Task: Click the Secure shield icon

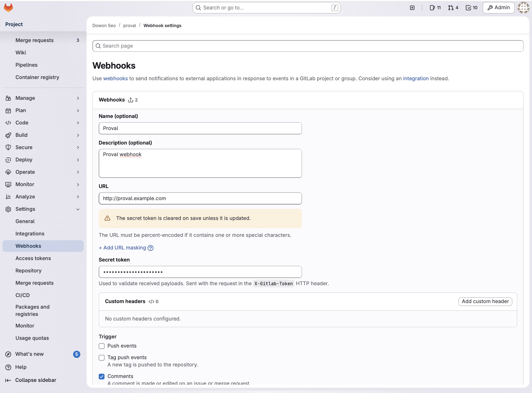Action: [8, 147]
